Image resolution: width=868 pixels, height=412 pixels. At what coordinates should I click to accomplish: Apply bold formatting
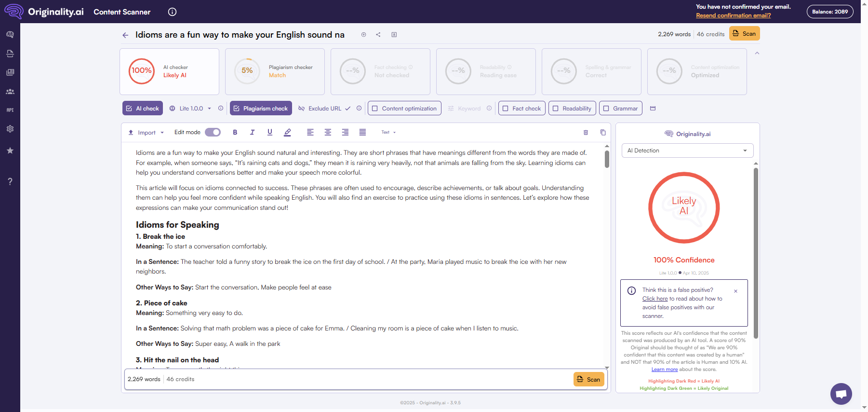[235, 132]
